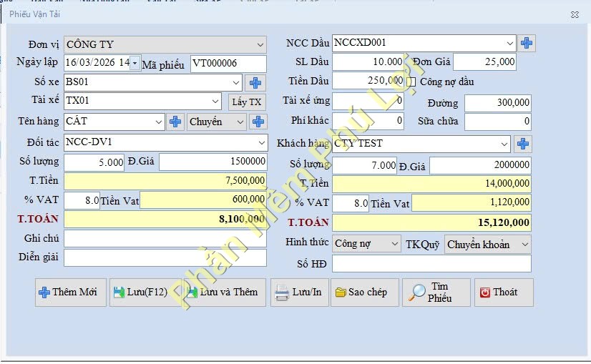
Task: Click the Sửa chữa field
Action: click(x=498, y=122)
